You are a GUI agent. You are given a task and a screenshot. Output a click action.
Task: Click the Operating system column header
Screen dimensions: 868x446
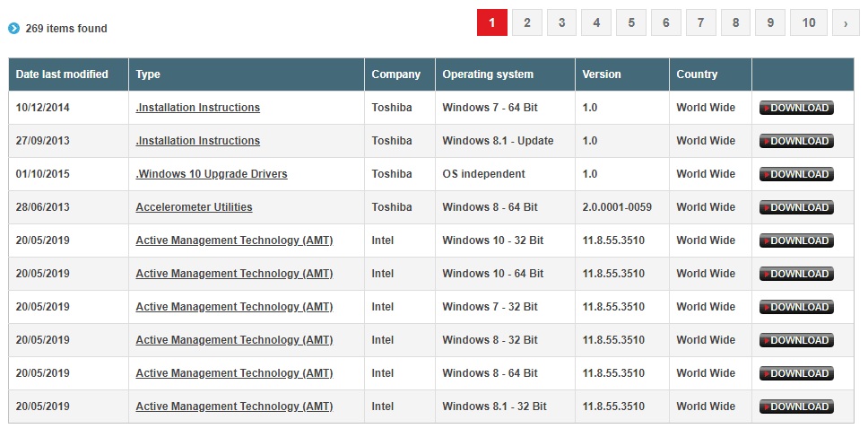pos(488,74)
